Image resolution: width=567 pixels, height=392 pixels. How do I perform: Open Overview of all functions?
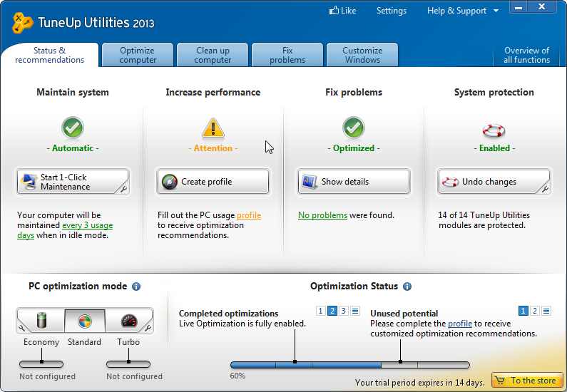526,55
